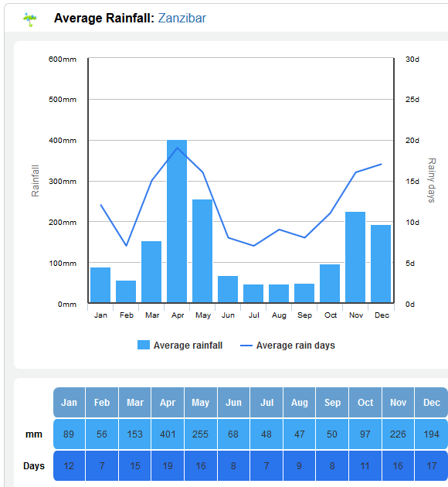Click the 68 mm value for June

pos(233,434)
